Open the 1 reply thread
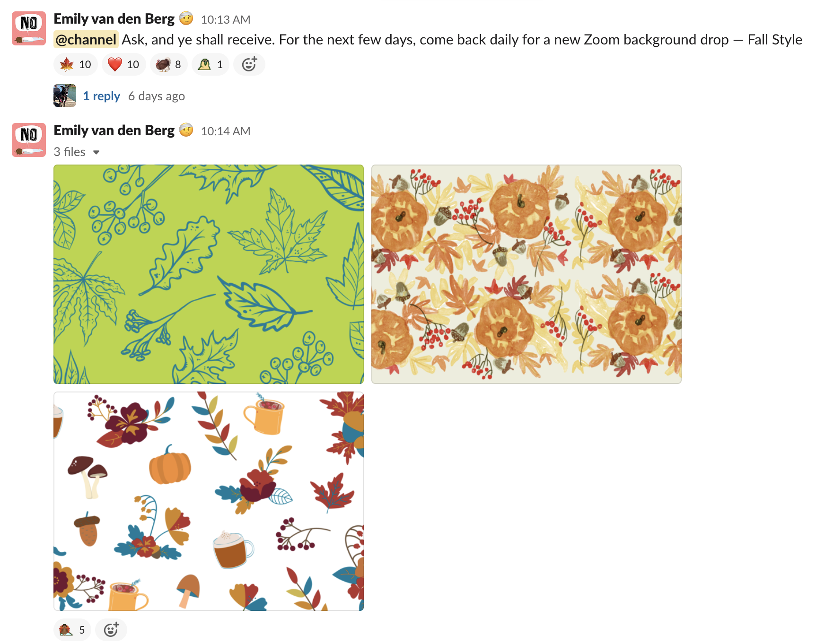The height and width of the screenshot is (644, 825). (x=102, y=96)
